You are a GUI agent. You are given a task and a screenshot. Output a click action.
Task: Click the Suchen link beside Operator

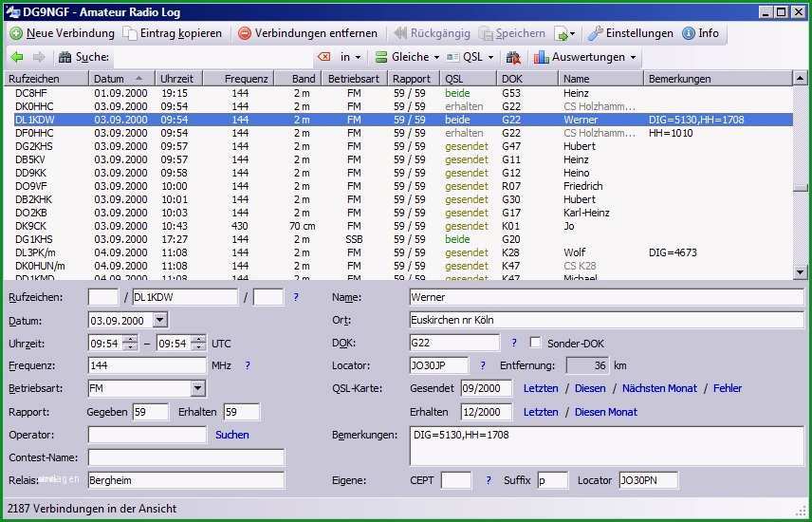pyautogui.click(x=232, y=435)
